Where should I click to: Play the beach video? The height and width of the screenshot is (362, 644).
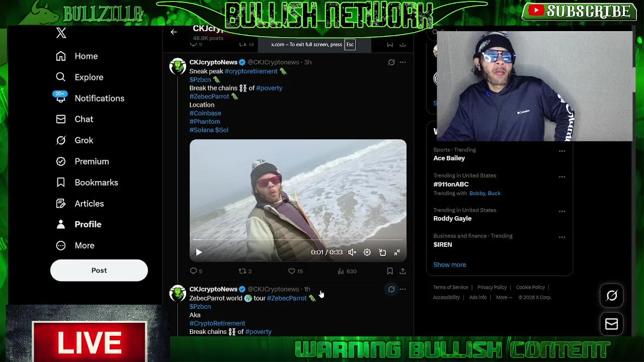(x=199, y=252)
